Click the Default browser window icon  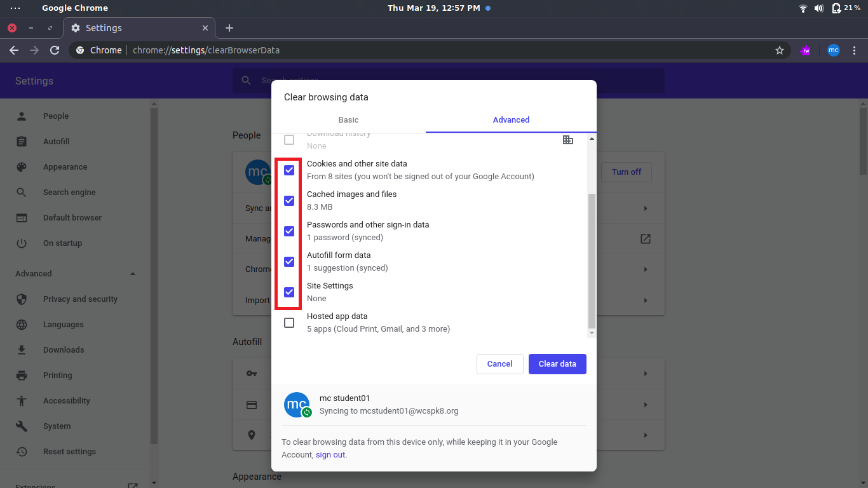tap(22, 218)
